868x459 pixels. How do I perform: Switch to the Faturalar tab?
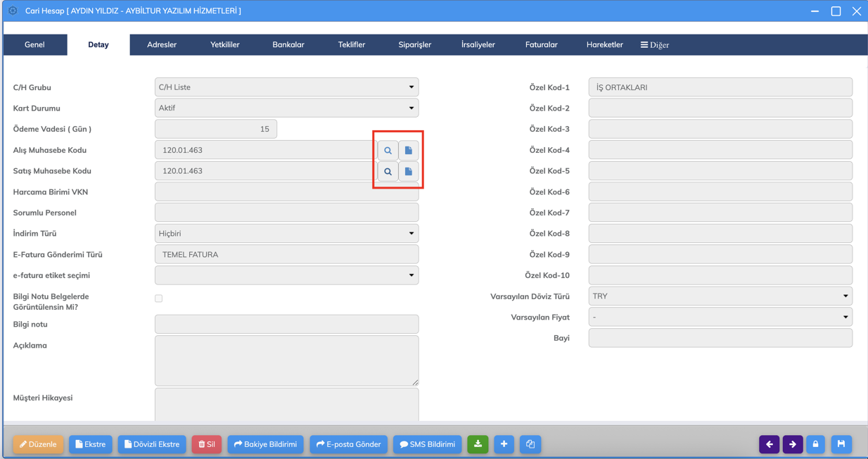(541, 45)
